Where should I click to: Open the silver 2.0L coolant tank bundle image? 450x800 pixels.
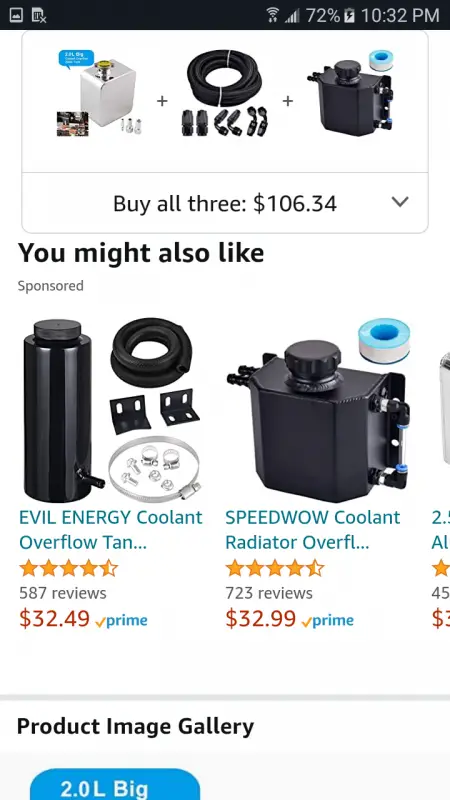coord(99,93)
